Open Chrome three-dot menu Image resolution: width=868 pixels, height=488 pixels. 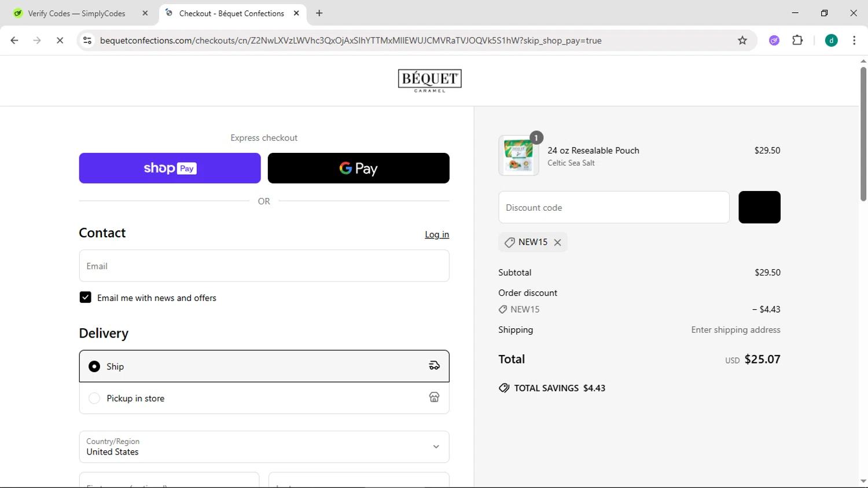coord(854,41)
